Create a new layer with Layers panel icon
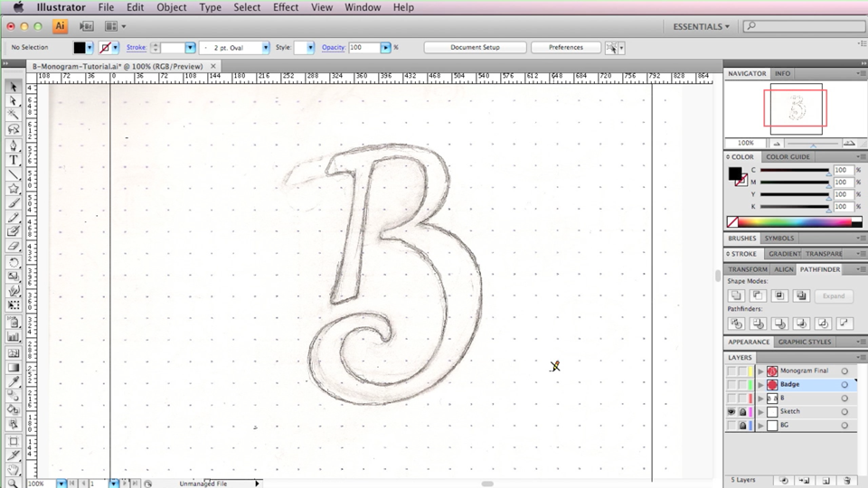Screen dimensions: 868x488 [x=826, y=480]
